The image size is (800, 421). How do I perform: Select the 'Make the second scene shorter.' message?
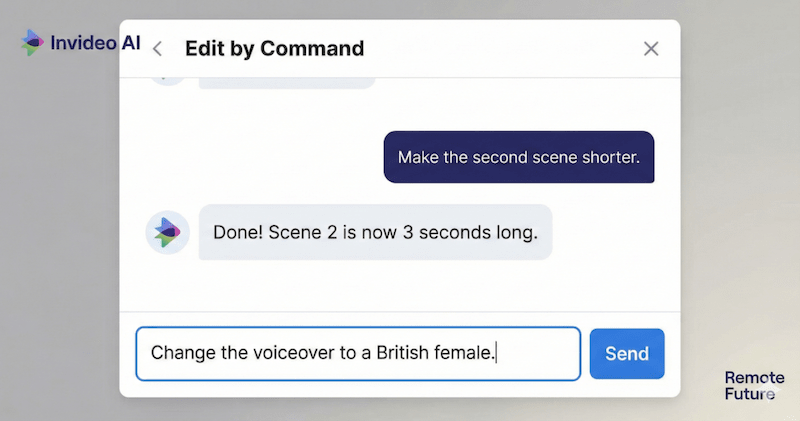coord(518,157)
